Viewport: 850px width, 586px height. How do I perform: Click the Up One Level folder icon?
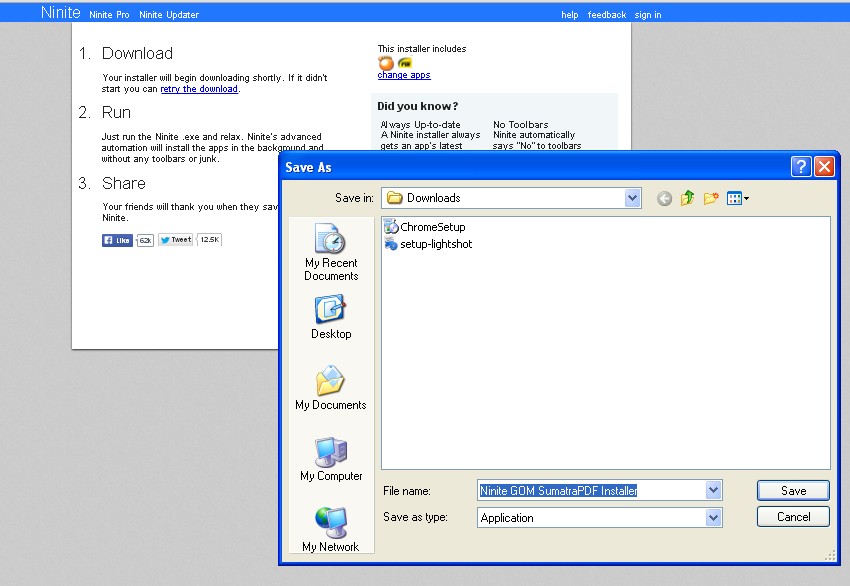click(x=688, y=199)
